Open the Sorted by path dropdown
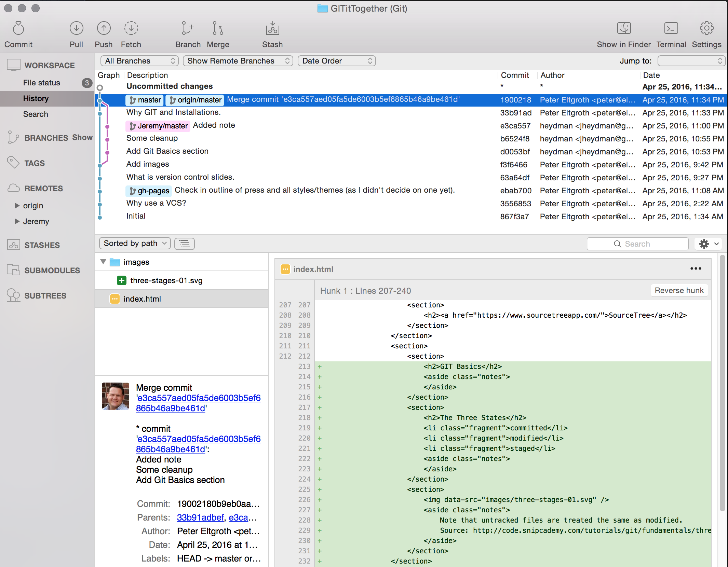728x567 pixels. click(135, 244)
